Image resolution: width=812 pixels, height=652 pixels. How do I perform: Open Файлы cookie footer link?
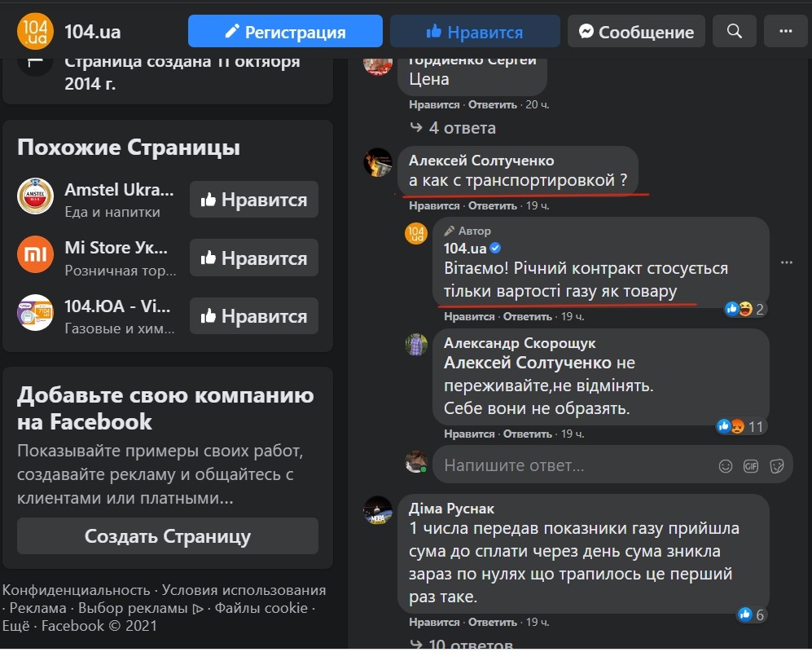click(261, 608)
